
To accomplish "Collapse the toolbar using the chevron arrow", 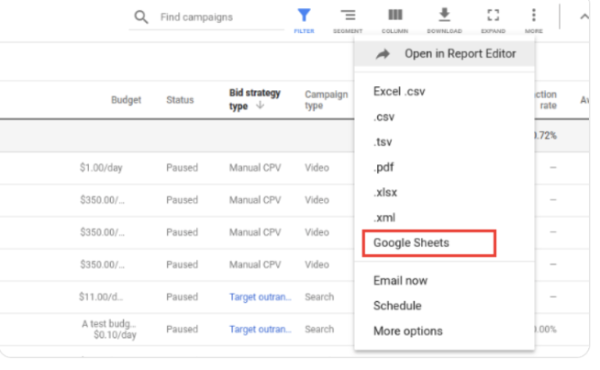I will coord(584,17).
